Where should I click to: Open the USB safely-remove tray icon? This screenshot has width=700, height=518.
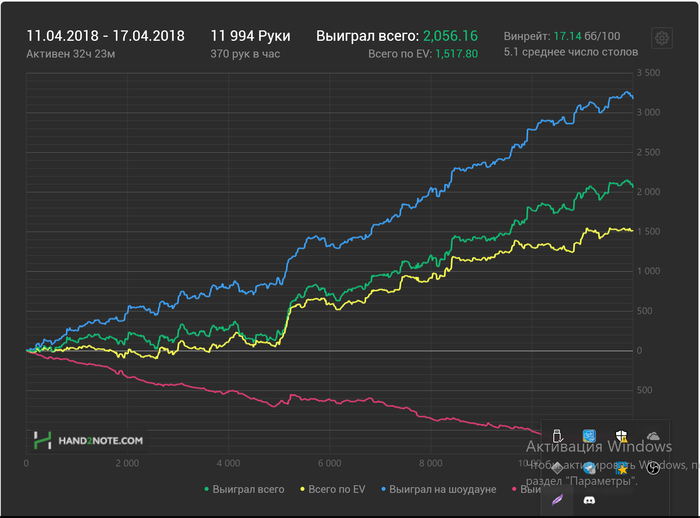click(557, 436)
